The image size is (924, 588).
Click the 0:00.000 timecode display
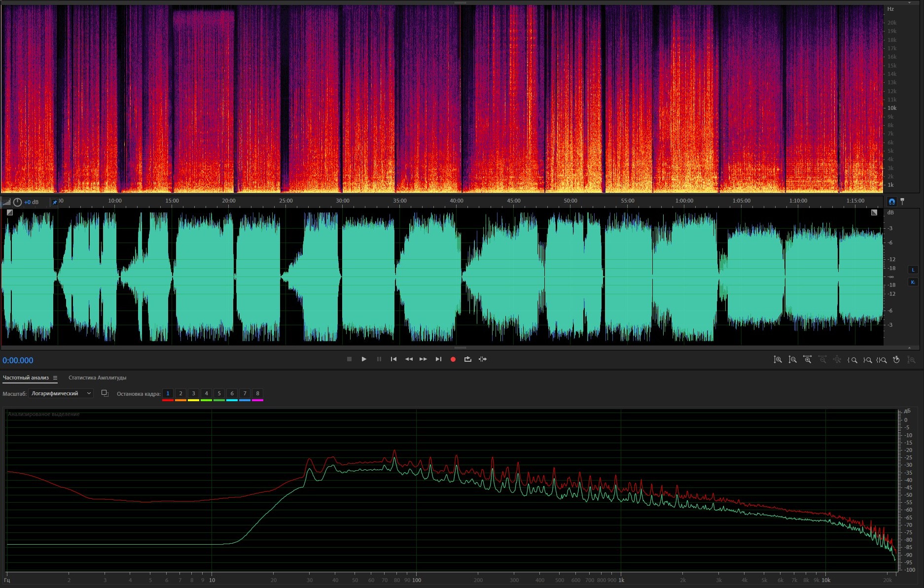tap(18, 360)
